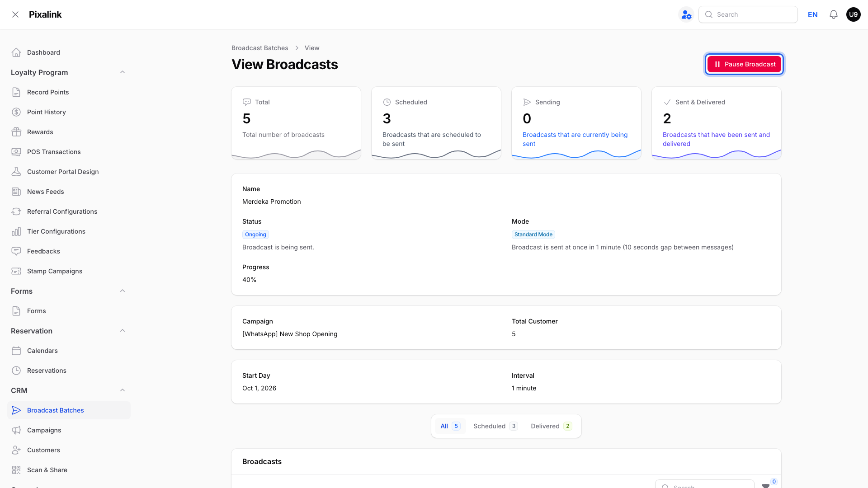Open the user settings icon beside search
Image resolution: width=868 pixels, height=488 pixels.
coord(686,14)
